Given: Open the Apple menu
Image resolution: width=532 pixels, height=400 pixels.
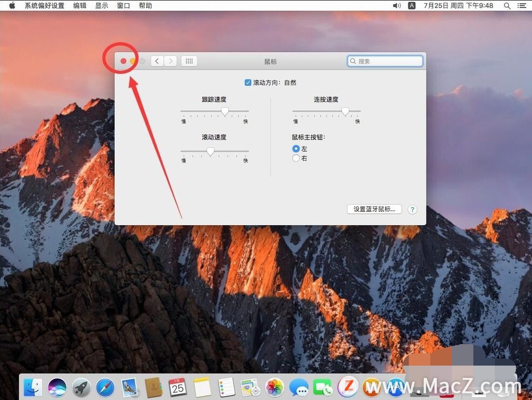Looking at the screenshot, I should pyautogui.click(x=12, y=5).
